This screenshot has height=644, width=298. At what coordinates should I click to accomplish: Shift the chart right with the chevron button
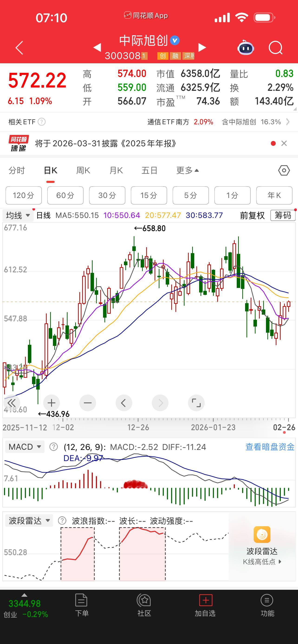click(x=160, y=403)
